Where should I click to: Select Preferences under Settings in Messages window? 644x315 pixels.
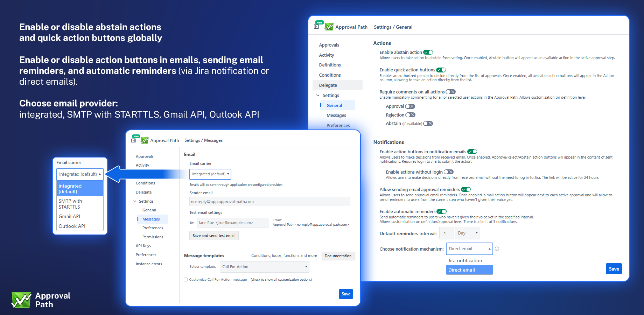[x=153, y=228]
